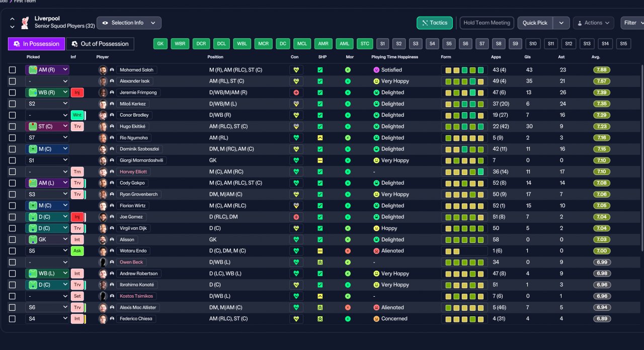Image resolution: width=644 pixels, height=350 pixels.
Task: Tick the checkbox for Mohamed Salah's row
Action: pos(13,70)
